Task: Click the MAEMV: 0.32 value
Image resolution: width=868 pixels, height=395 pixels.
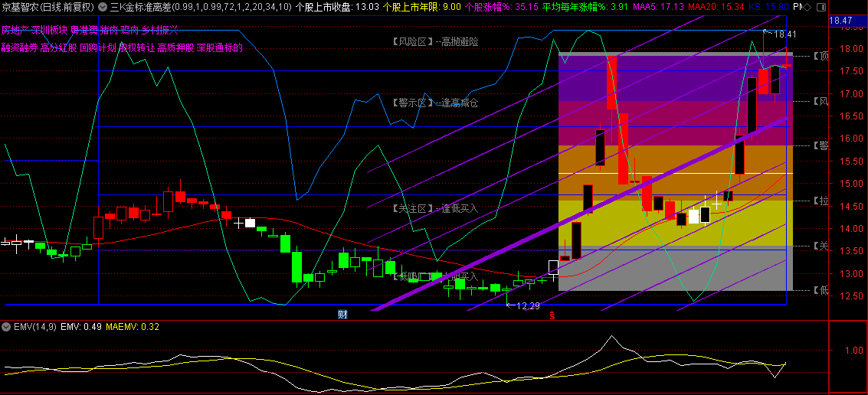Action: (x=133, y=327)
